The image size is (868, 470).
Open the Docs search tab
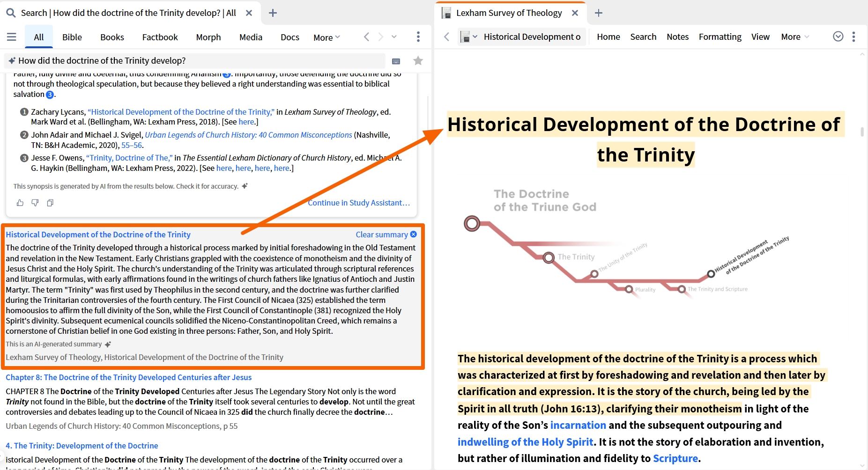click(290, 37)
